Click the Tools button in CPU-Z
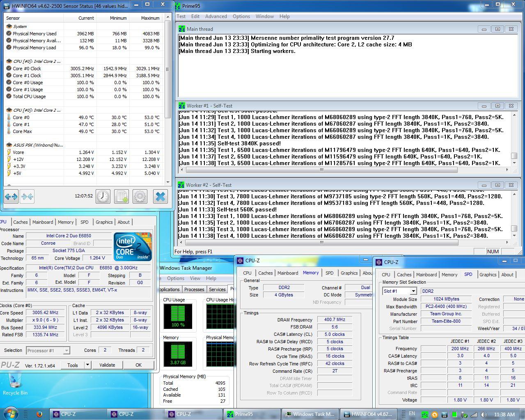525x420 pixels. click(73, 365)
